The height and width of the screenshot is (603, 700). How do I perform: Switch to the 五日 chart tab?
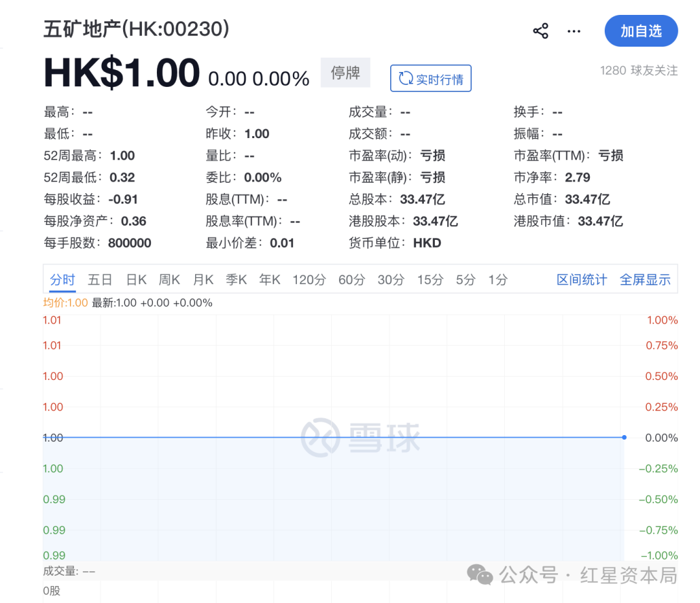[100, 280]
